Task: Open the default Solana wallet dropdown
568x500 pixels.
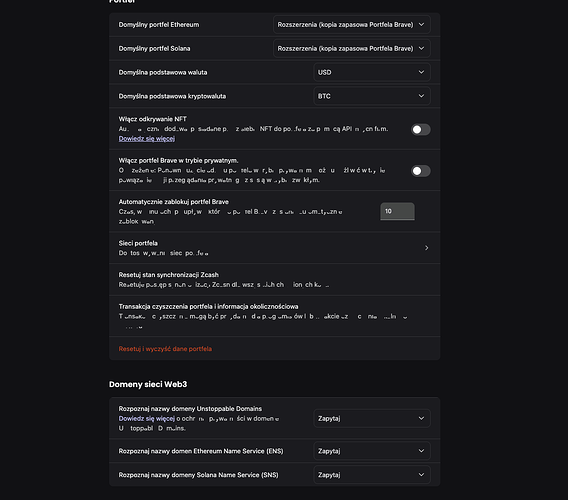Action: [351, 49]
